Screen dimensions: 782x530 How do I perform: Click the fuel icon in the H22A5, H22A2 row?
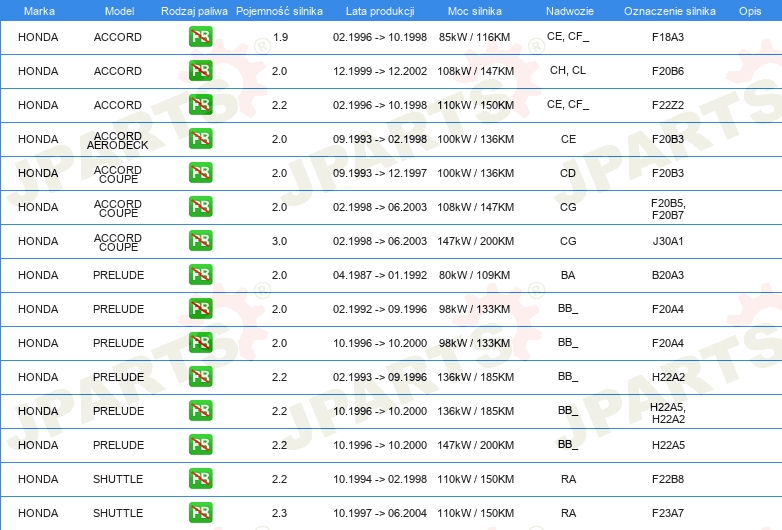click(200, 410)
